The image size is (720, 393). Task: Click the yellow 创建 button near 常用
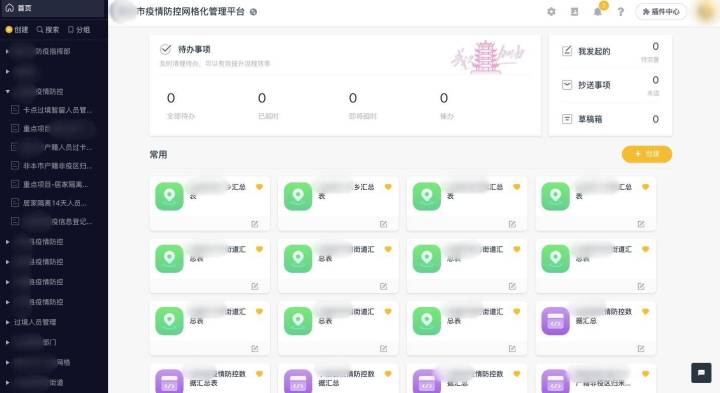click(x=647, y=154)
